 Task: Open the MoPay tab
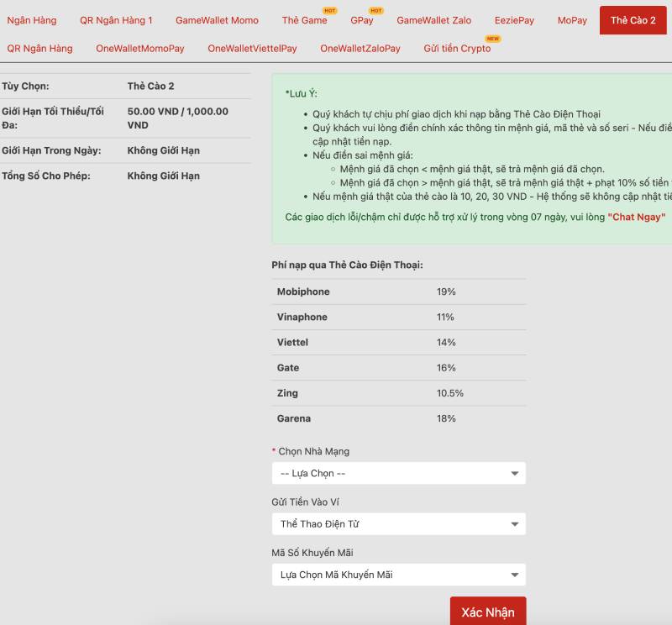[x=572, y=20]
